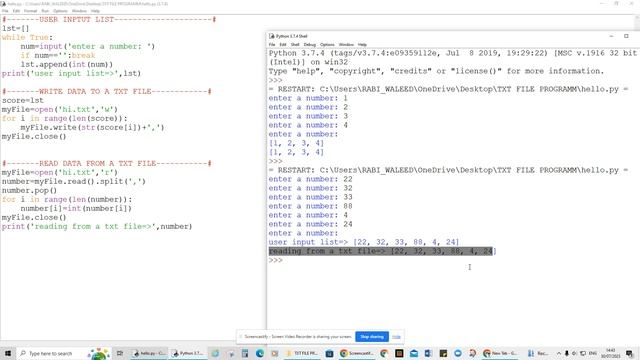The image size is (640, 360).
Task: Show hidden system tray icons
Action: point(558,353)
